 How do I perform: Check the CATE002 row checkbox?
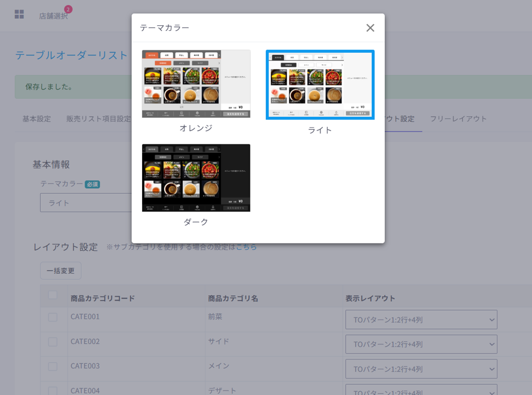tap(53, 342)
